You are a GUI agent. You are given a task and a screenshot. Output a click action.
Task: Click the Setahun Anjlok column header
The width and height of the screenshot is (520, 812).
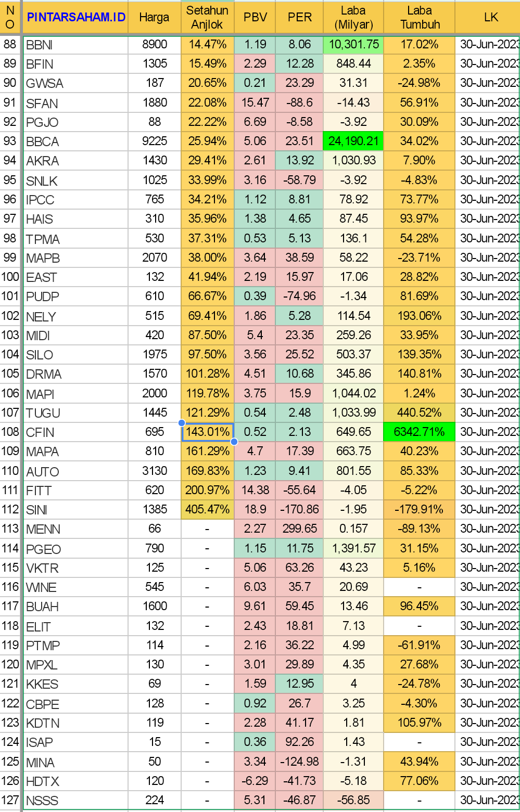point(207,17)
